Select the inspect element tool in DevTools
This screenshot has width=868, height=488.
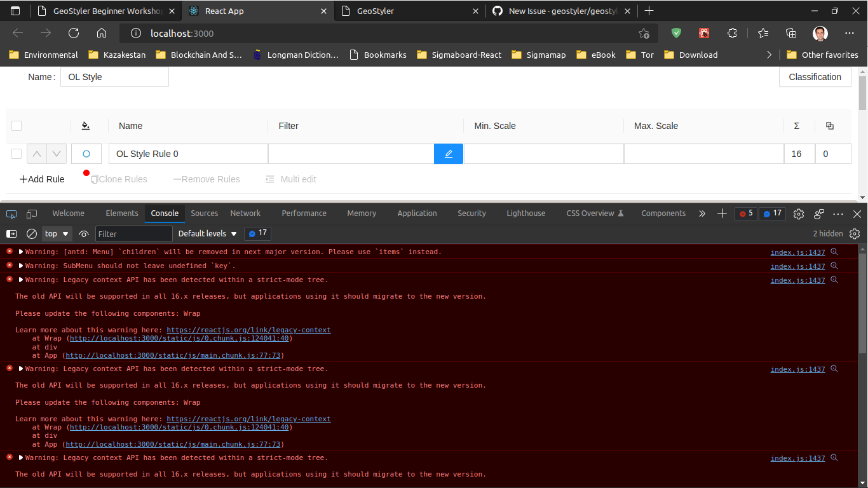11,214
